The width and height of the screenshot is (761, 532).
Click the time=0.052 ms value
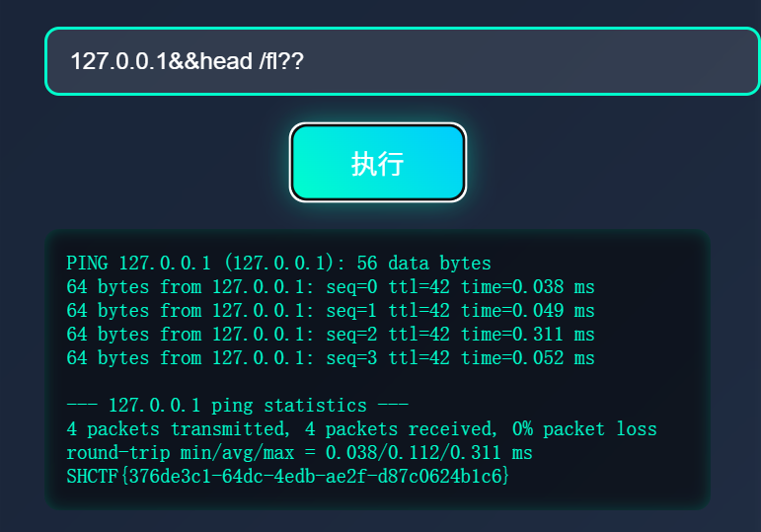coord(527,358)
